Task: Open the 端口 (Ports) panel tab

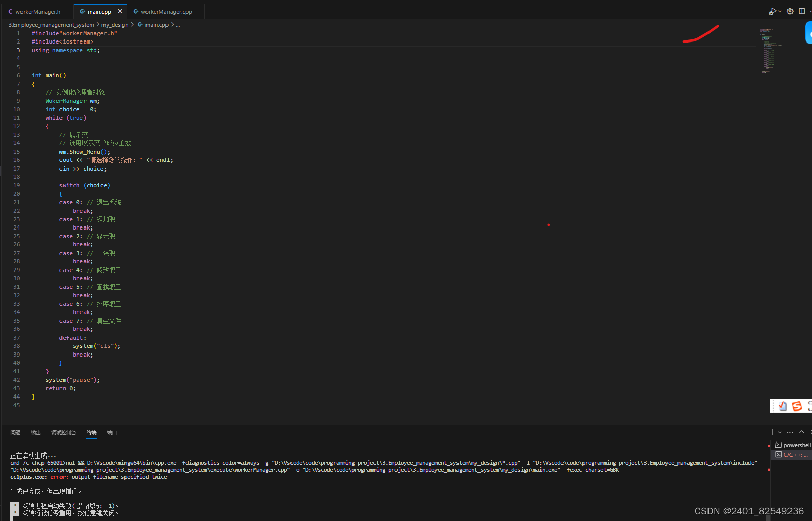Action: coord(112,433)
